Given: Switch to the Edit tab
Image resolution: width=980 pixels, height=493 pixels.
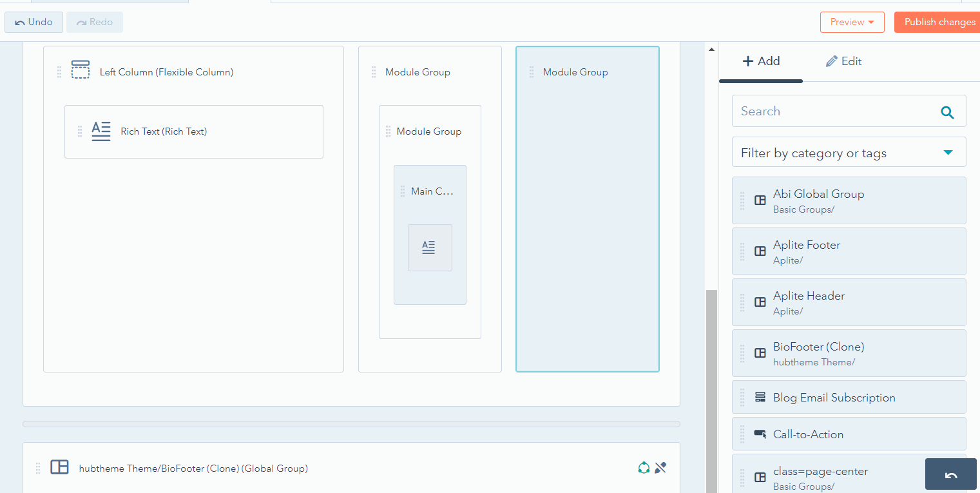Looking at the screenshot, I should click(x=843, y=61).
